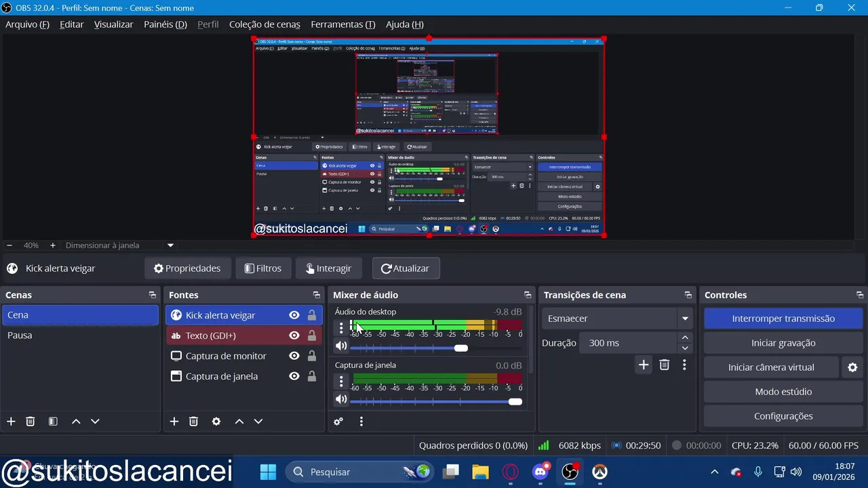Zoom in preview with plus icon
Screen dimensions: 868x488
(x=53, y=245)
